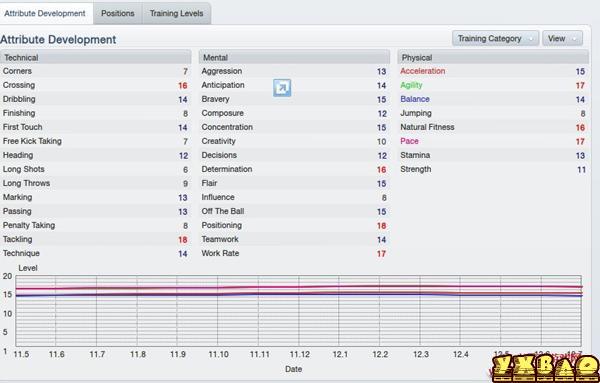Click the 12.1 date on graph axis
The width and height of the screenshot is (600, 383).
340,354
